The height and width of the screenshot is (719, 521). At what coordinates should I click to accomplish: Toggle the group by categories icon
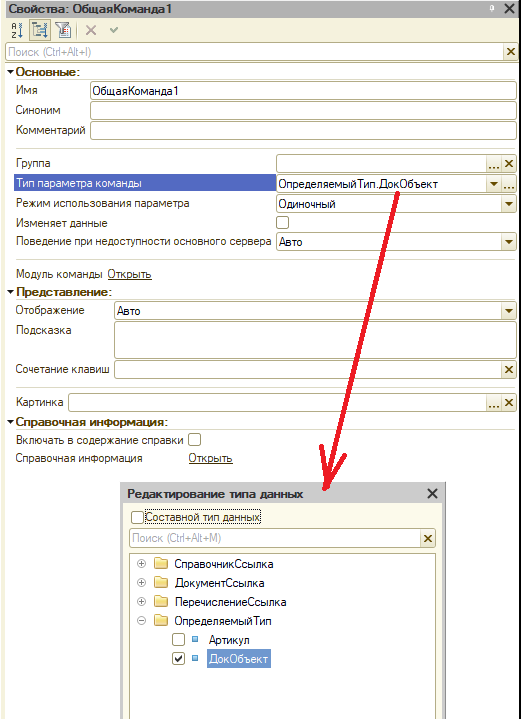click(40, 31)
